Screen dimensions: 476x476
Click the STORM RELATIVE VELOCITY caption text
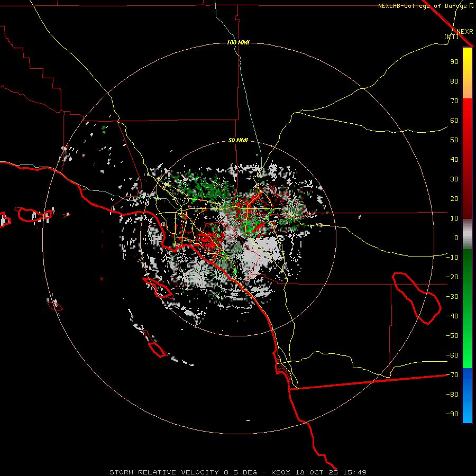coord(164,472)
